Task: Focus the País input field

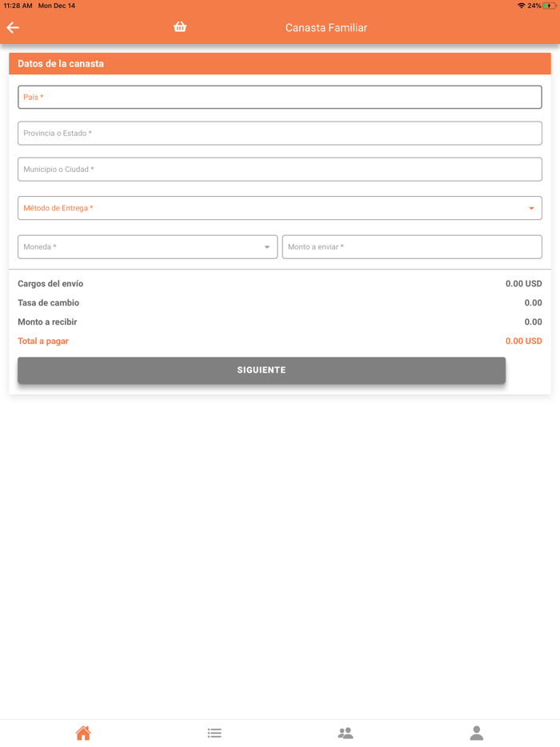Action: (x=280, y=98)
